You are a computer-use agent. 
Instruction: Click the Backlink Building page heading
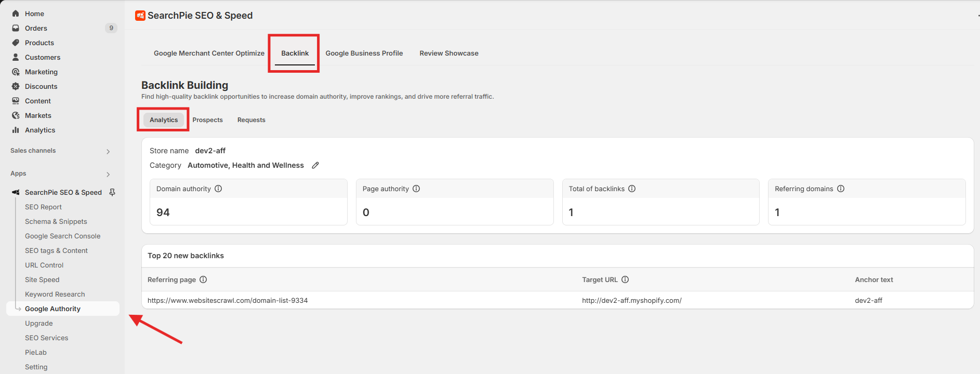(x=184, y=85)
